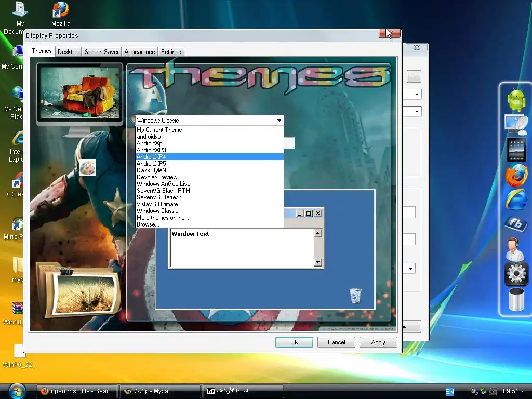
Task: Click the Cancel button
Action: (336, 342)
